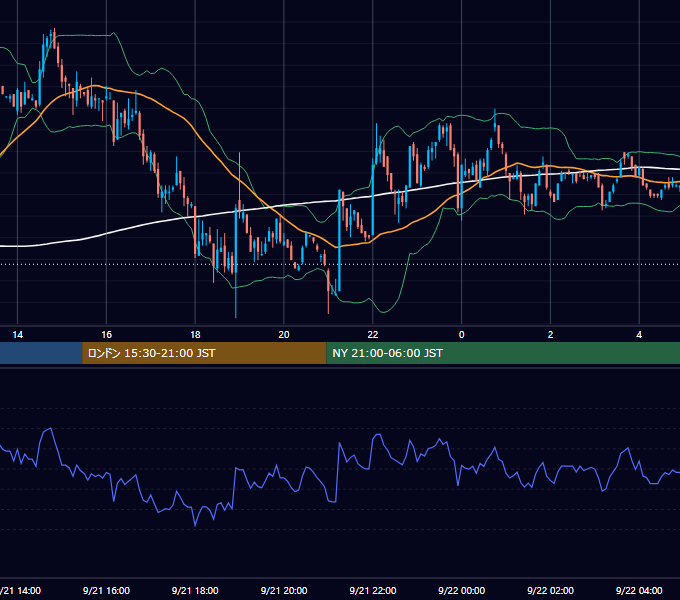Click the 9/22 04:00 date label

tap(639, 590)
